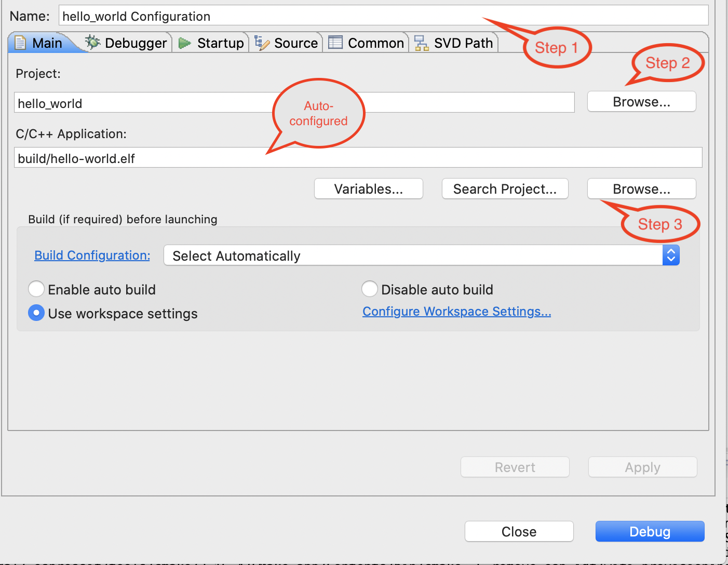Click Browse next to Project field
Image resolution: width=728 pixels, height=565 pixels.
click(641, 102)
